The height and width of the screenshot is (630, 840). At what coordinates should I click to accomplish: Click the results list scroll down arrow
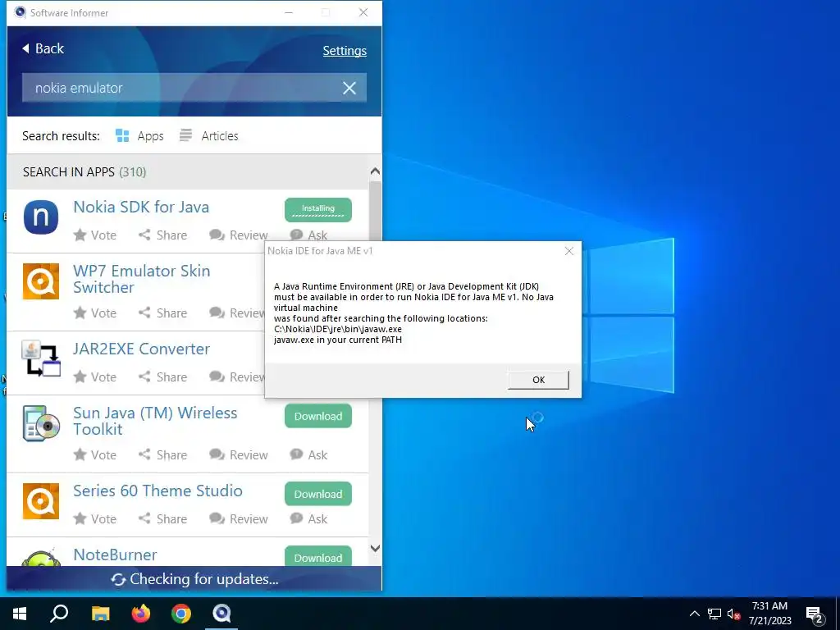tap(375, 549)
